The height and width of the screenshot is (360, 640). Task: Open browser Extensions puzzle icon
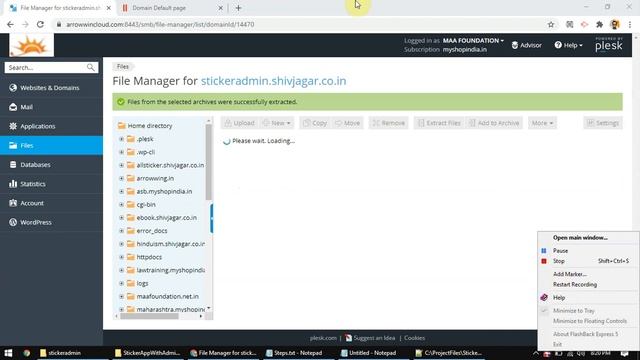click(599, 24)
